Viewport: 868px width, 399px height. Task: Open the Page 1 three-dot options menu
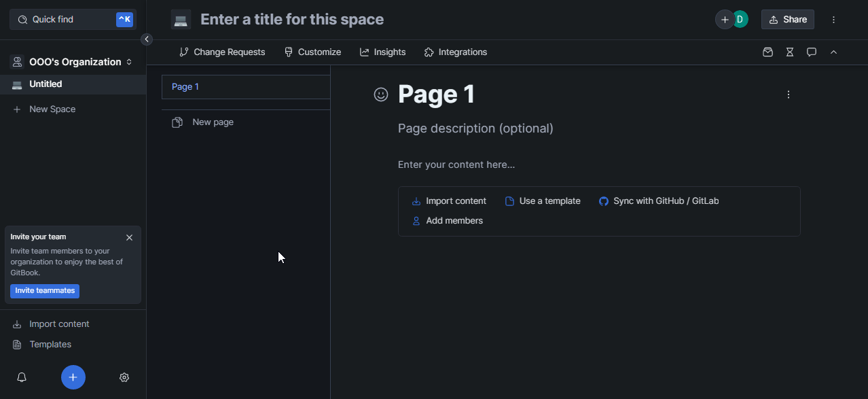(788, 94)
